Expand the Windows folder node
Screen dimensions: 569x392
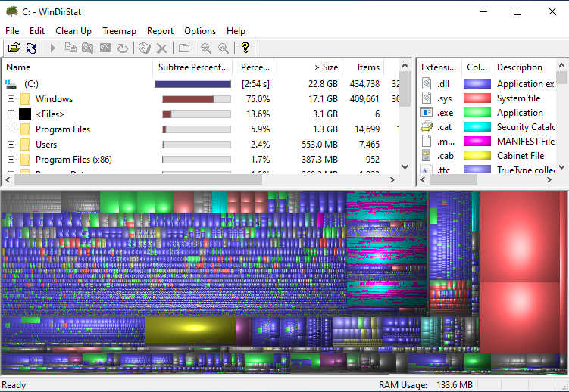[x=11, y=99]
